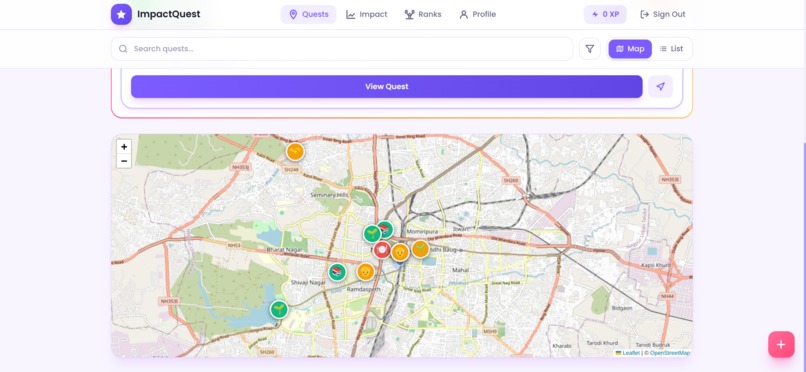
Task: Select the orange face marker beside red marker
Action: point(400,252)
